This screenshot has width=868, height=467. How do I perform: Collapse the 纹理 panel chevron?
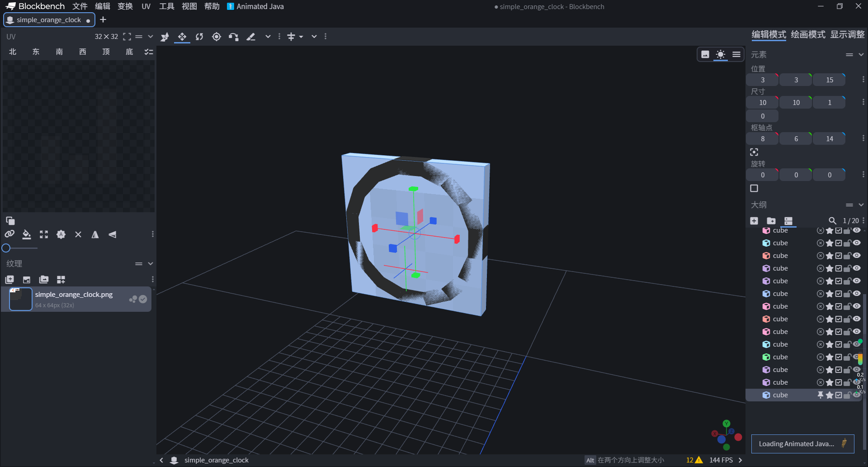coord(151,264)
